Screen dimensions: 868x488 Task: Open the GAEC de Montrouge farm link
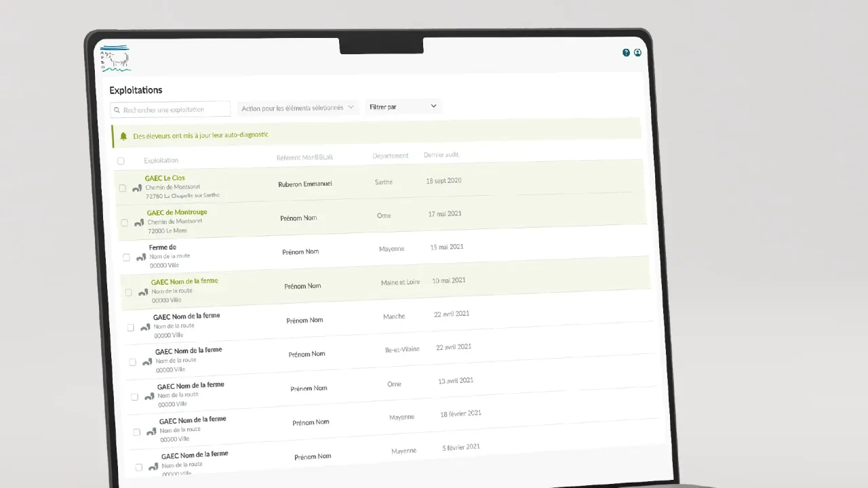pos(177,212)
